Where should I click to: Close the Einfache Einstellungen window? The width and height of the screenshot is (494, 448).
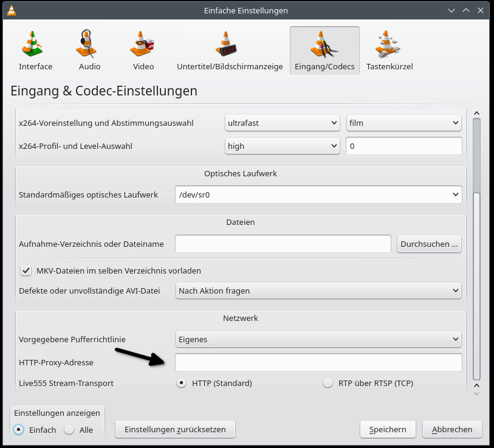coord(481,10)
